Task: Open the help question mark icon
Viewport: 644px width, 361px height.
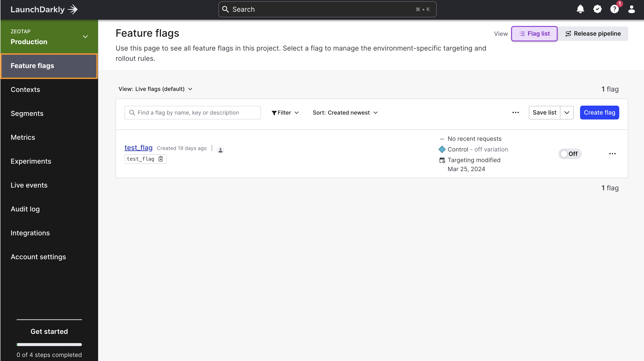Action: coord(614,9)
